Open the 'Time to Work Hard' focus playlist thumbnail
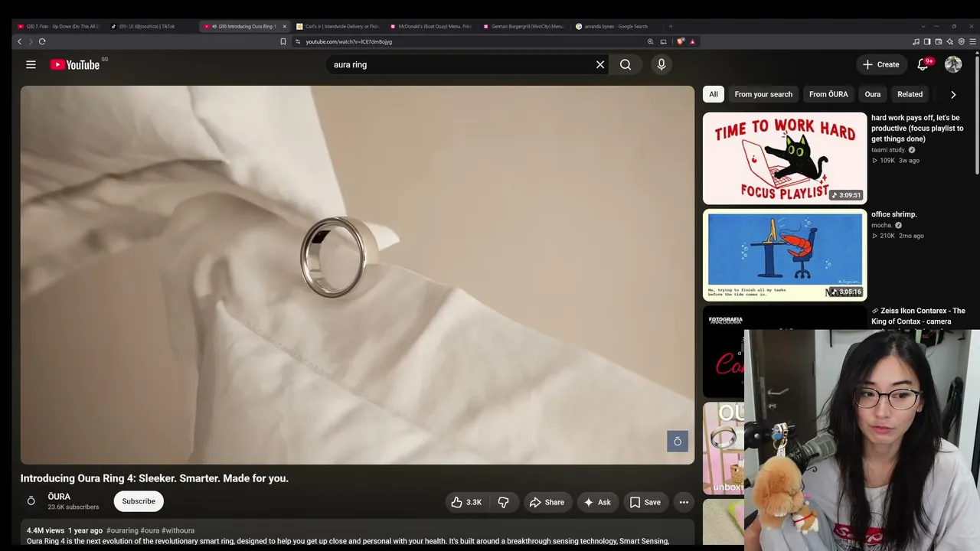The image size is (980, 551). pos(785,158)
